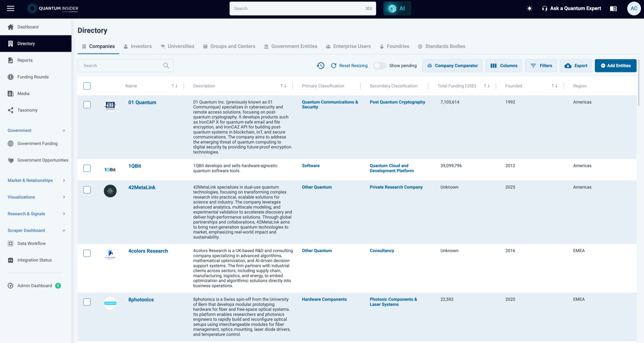This screenshot has height=343, width=644.
Task: Click the 8photonics company logo
Action: coord(110,303)
